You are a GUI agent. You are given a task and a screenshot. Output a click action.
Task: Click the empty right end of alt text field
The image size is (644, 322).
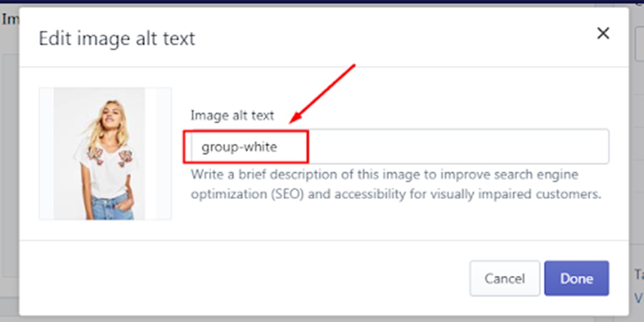[537, 147]
